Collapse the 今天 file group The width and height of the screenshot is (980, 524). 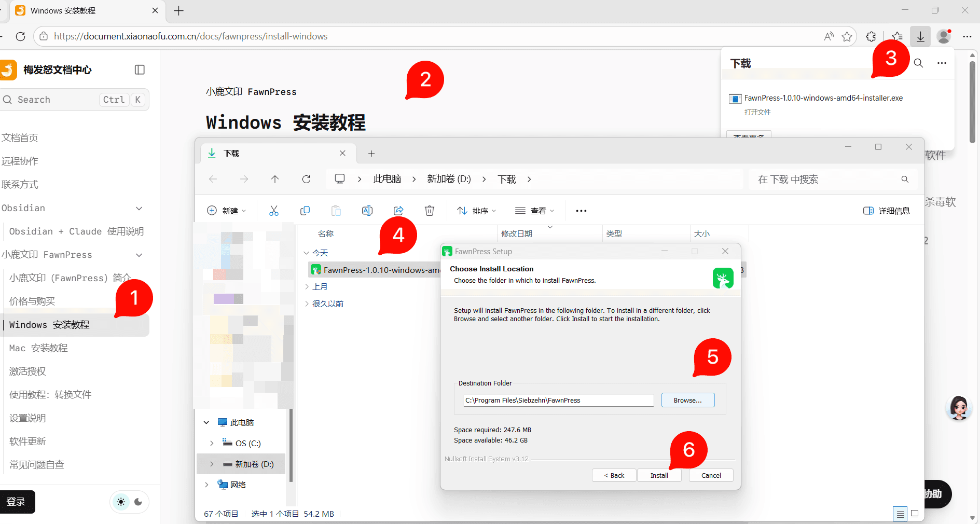pos(306,253)
